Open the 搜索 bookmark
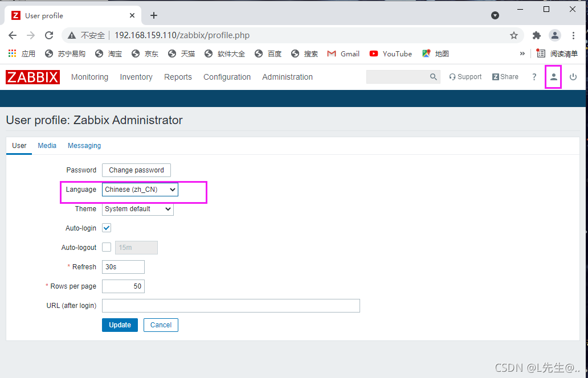This screenshot has height=378, width=588. 304,54
